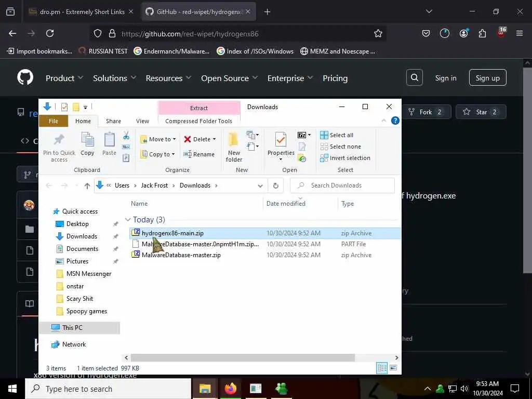Click in Search Downloads field
This screenshot has width=532, height=399.
click(342, 185)
